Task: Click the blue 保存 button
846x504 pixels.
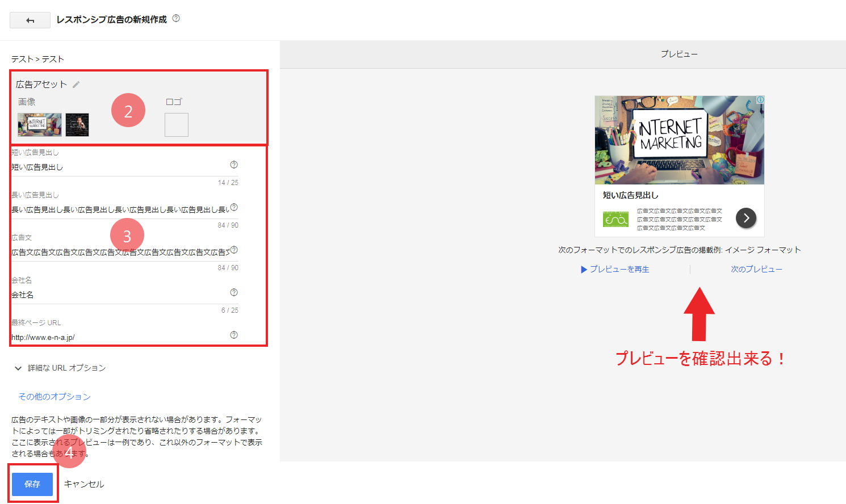Action: [32, 484]
